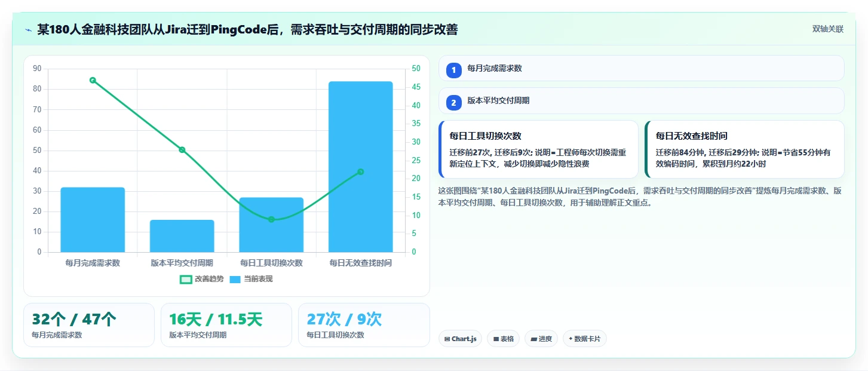The height and width of the screenshot is (371, 868).
Task: Click line point on 每日工具切换次数 bar
Action: click(271, 219)
